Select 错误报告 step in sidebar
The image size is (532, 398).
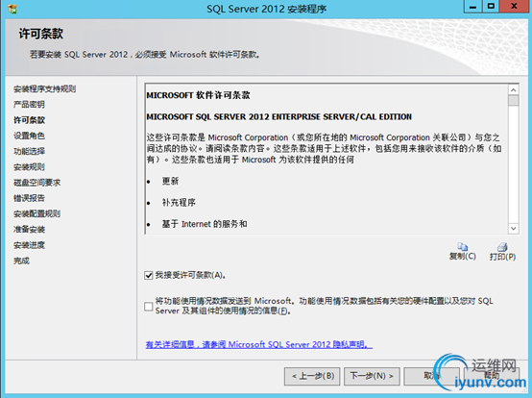pyautogui.click(x=29, y=198)
